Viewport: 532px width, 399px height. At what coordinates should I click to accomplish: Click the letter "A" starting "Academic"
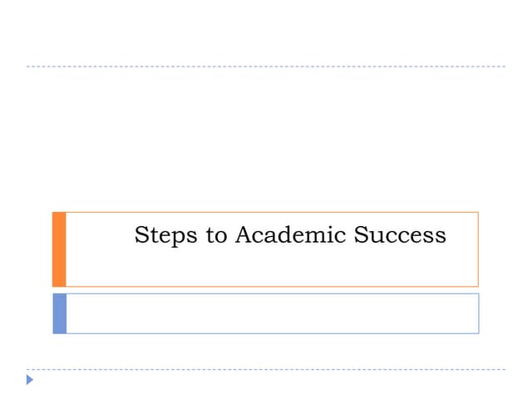[243, 235]
